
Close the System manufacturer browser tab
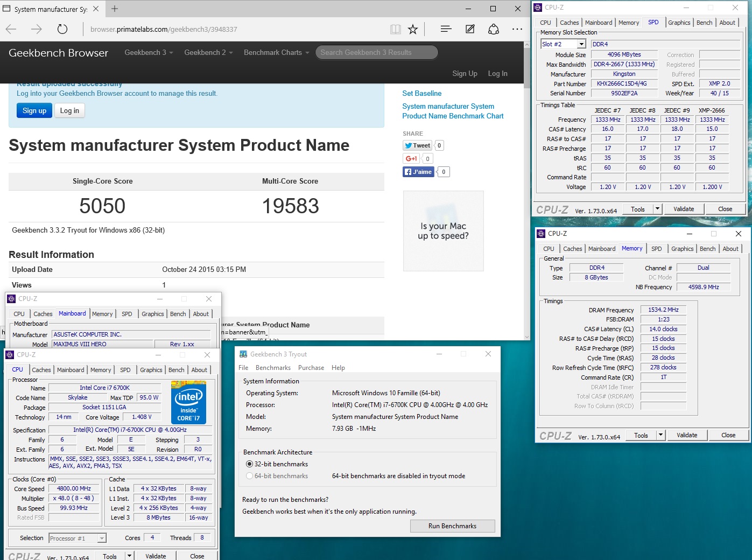96,9
